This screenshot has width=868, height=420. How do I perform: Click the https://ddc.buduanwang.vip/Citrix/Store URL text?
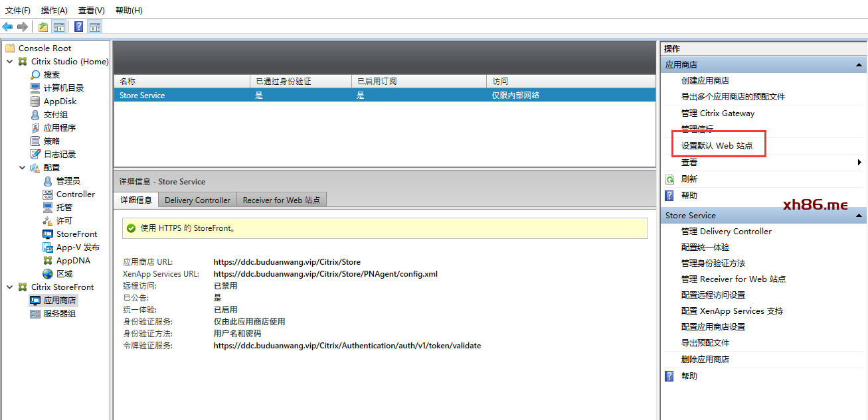[287, 262]
